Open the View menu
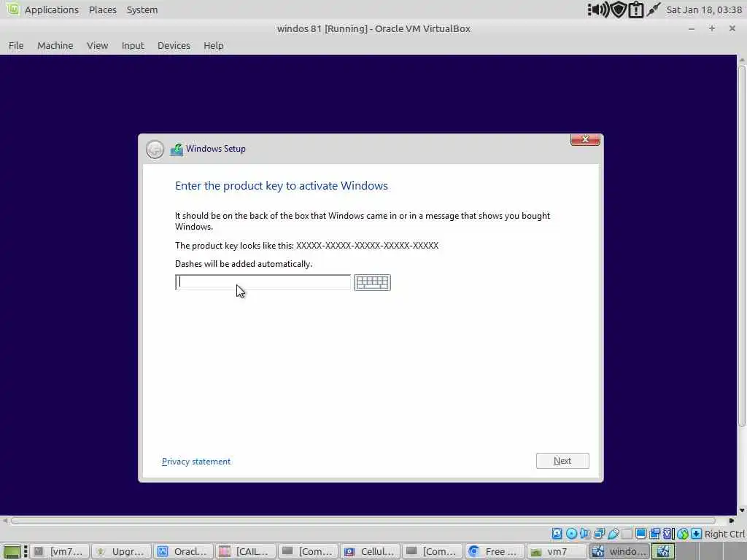 coord(97,45)
